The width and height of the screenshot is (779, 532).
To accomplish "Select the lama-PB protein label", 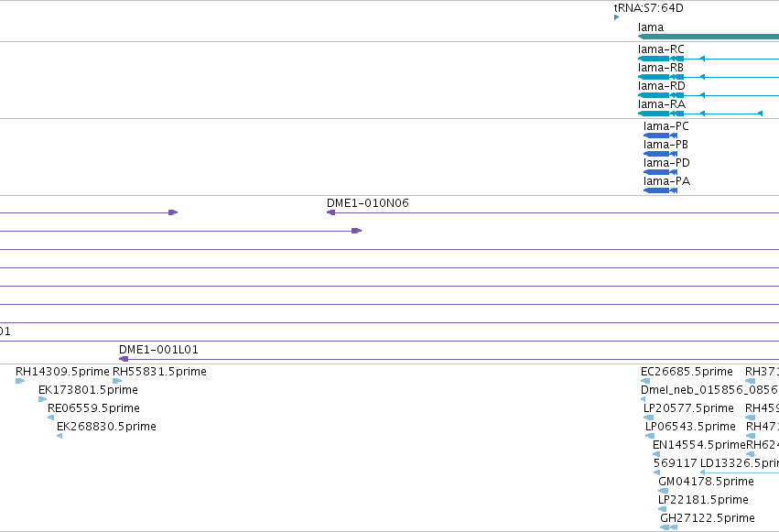I will coord(665,145).
